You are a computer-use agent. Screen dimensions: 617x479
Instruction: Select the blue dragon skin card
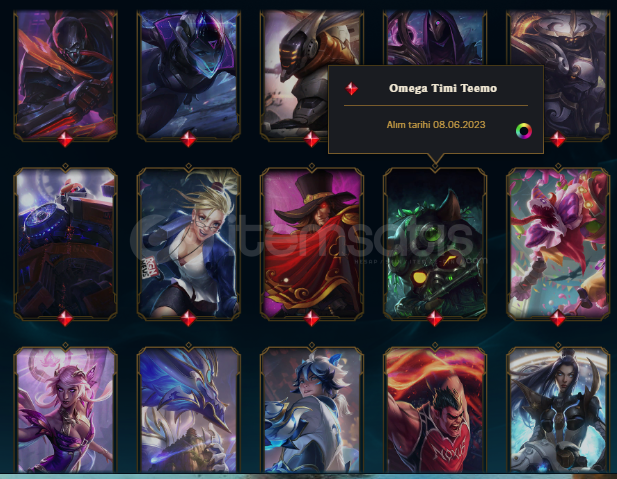pyautogui.click(x=188, y=409)
